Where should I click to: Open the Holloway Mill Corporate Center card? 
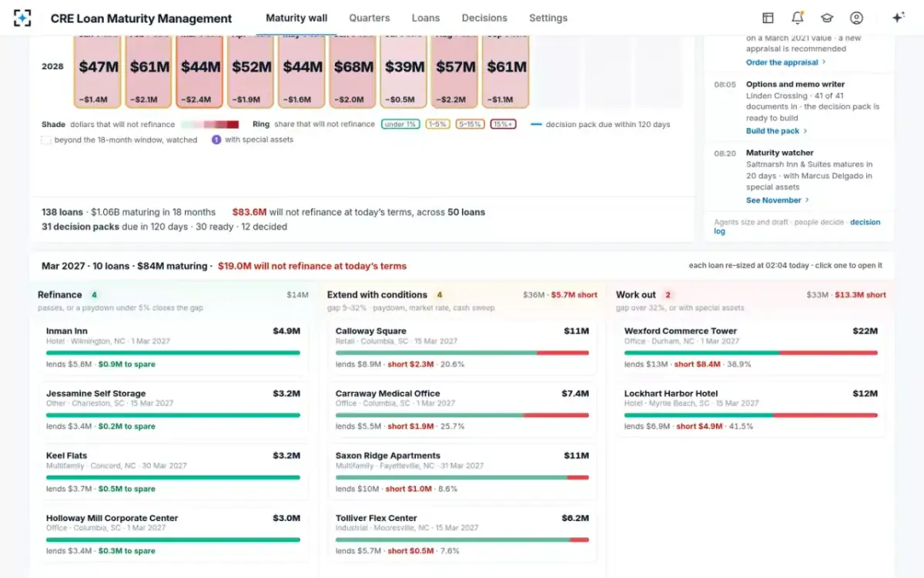coord(173,534)
